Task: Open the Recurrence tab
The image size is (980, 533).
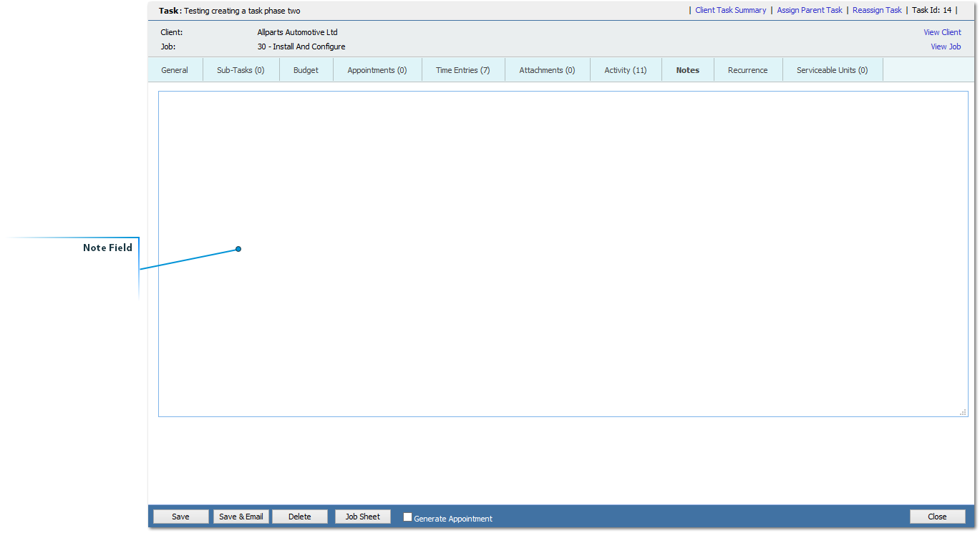Action: 748,70
